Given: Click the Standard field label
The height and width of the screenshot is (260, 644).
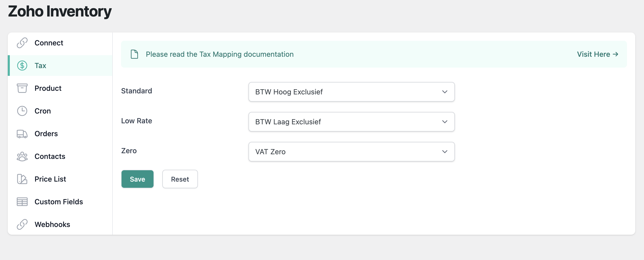Looking at the screenshot, I should (x=136, y=91).
